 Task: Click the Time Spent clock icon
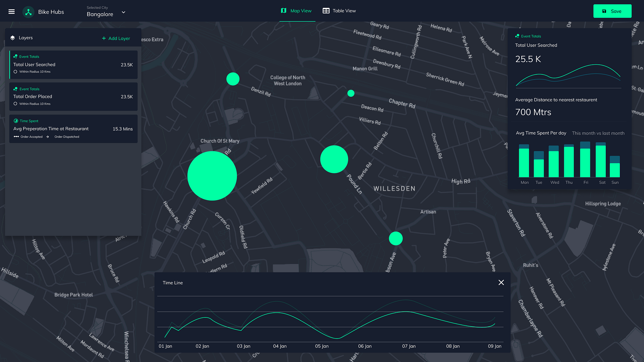pos(16,121)
